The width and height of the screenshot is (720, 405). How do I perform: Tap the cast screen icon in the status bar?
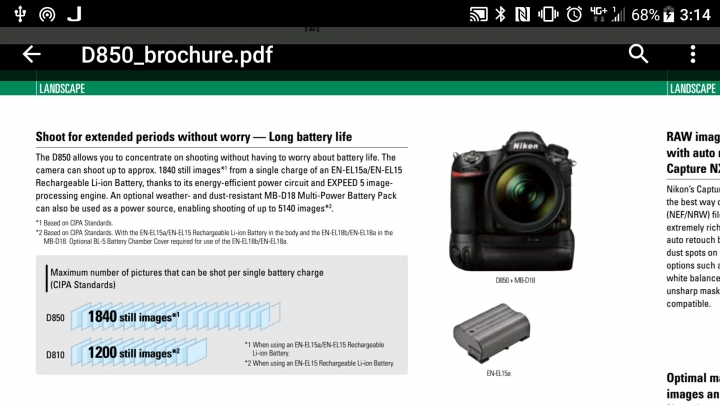(478, 14)
